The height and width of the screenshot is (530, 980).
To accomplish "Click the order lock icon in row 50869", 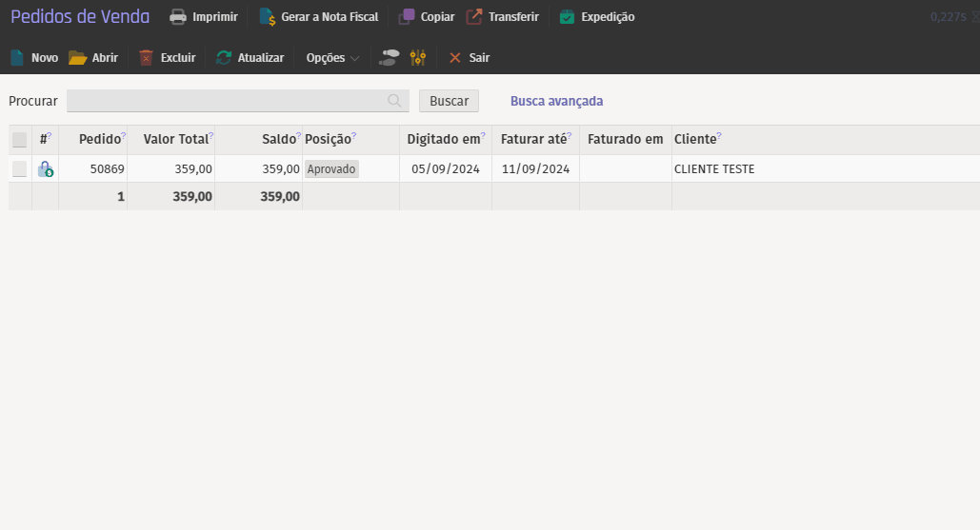I will click(x=45, y=169).
